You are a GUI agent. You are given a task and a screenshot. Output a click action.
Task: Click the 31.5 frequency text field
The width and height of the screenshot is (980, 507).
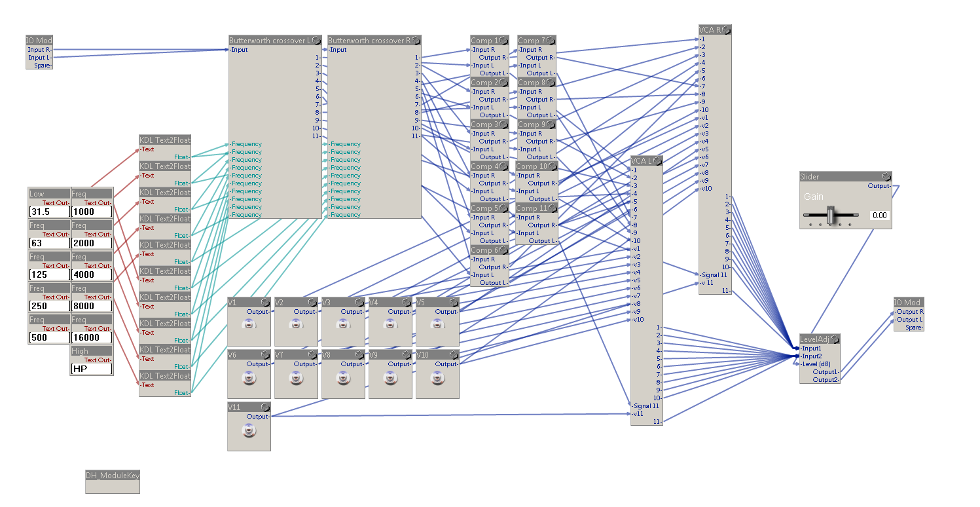[49, 212]
